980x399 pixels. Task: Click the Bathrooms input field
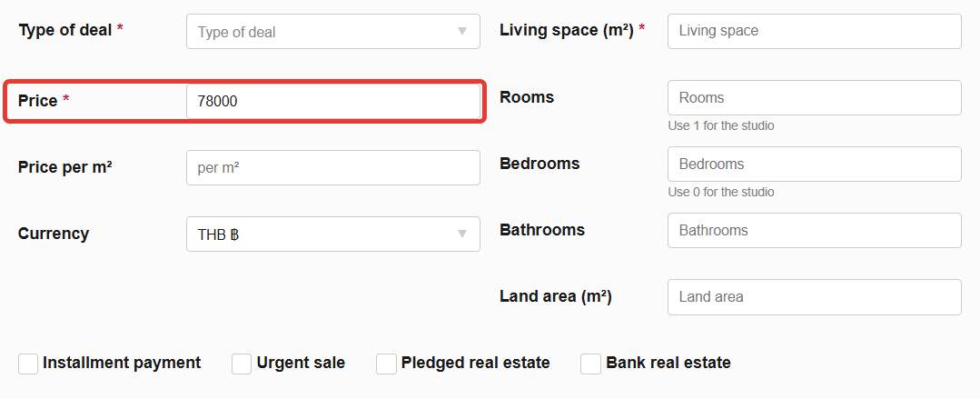[814, 230]
